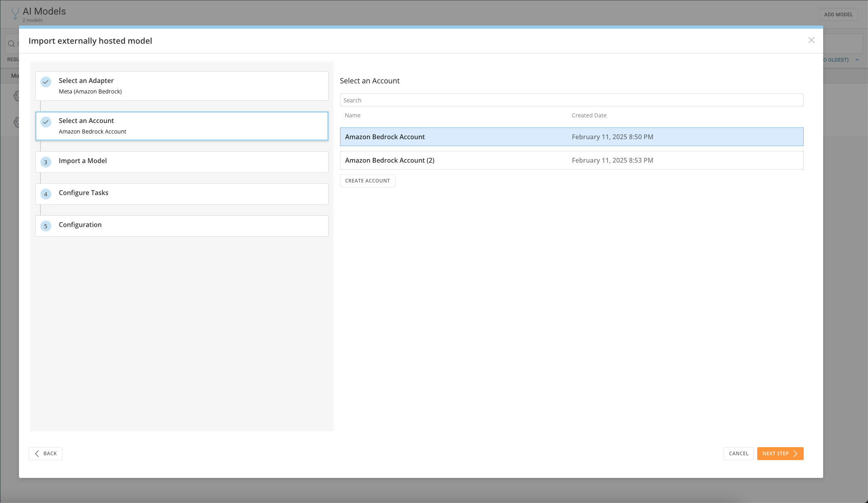
Task: Click the left arrow on Back button
Action: pos(37,454)
